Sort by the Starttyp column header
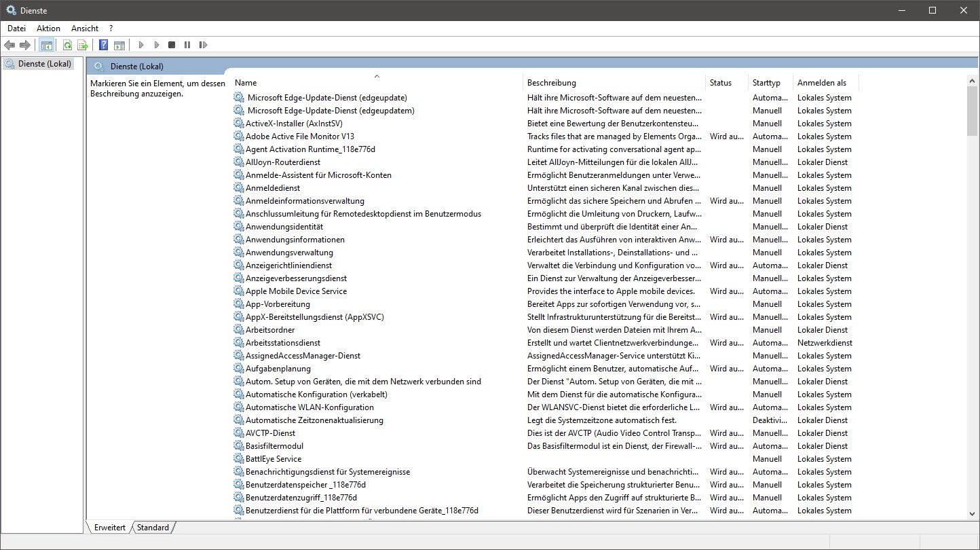 (x=766, y=83)
